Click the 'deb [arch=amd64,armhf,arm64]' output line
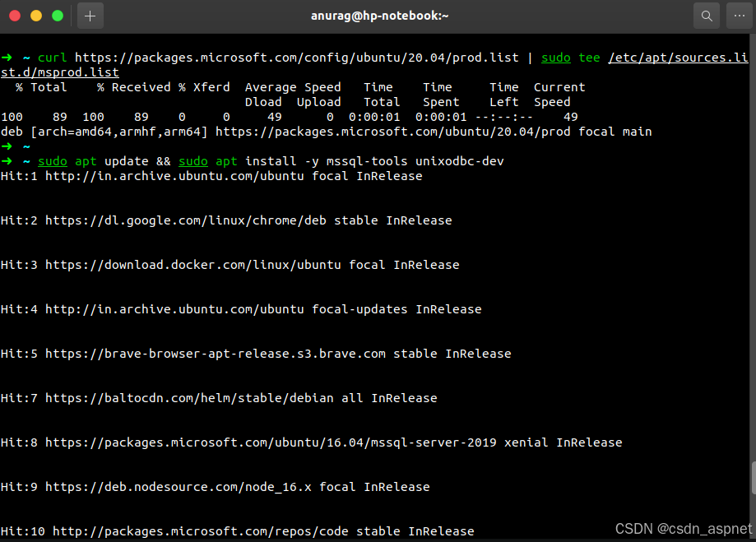Image resolution: width=756 pixels, height=542 pixels. (x=326, y=132)
